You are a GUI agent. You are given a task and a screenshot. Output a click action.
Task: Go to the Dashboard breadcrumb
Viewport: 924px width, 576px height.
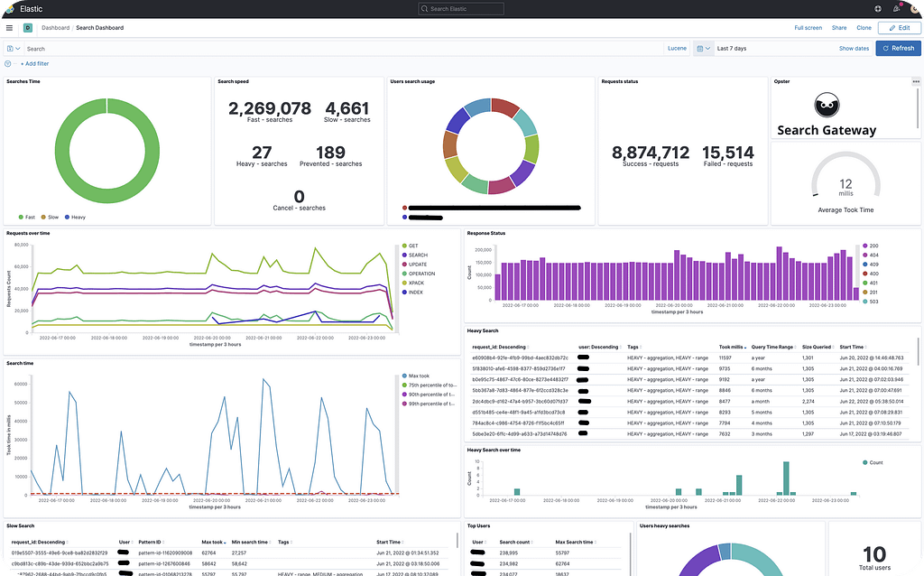click(55, 28)
